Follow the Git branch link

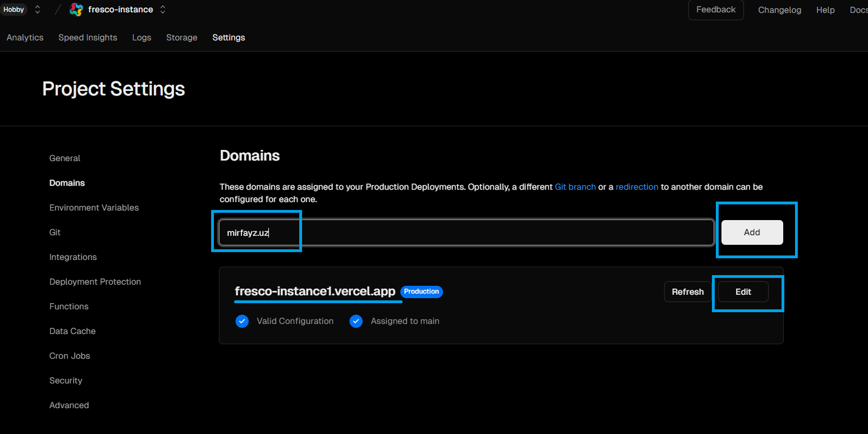[575, 187]
